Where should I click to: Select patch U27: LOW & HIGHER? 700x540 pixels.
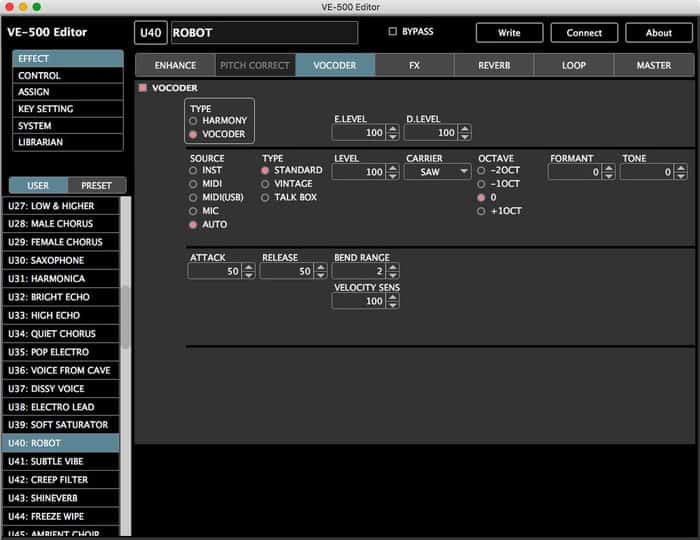pyautogui.click(x=61, y=206)
